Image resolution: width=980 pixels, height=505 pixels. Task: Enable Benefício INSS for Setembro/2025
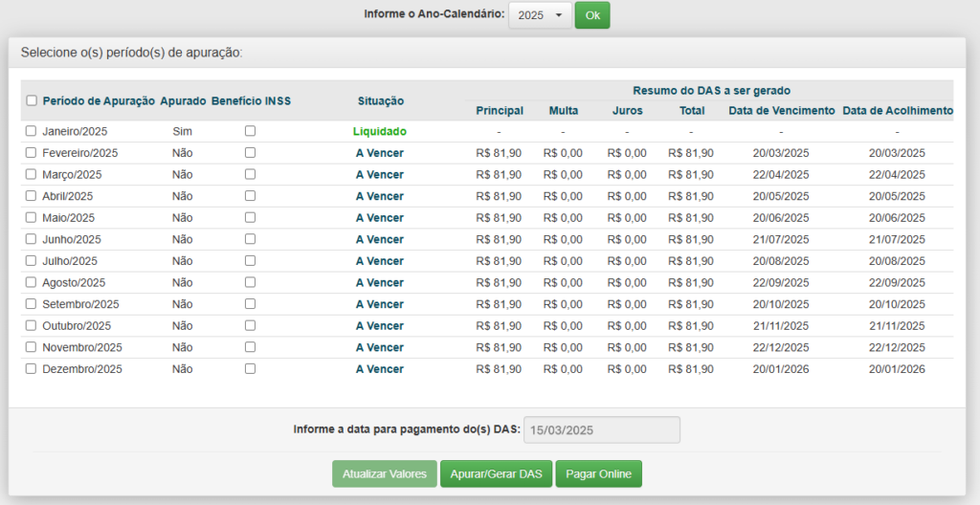click(250, 304)
